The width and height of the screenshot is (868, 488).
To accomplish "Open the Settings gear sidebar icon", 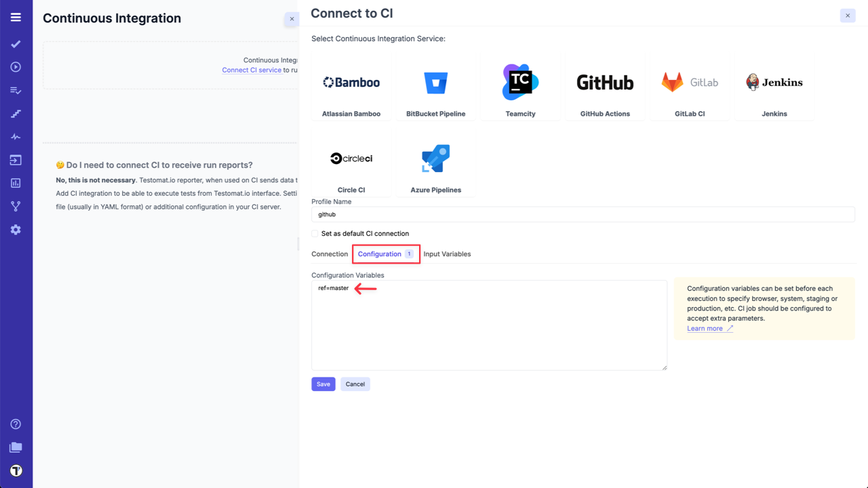I will (x=16, y=230).
